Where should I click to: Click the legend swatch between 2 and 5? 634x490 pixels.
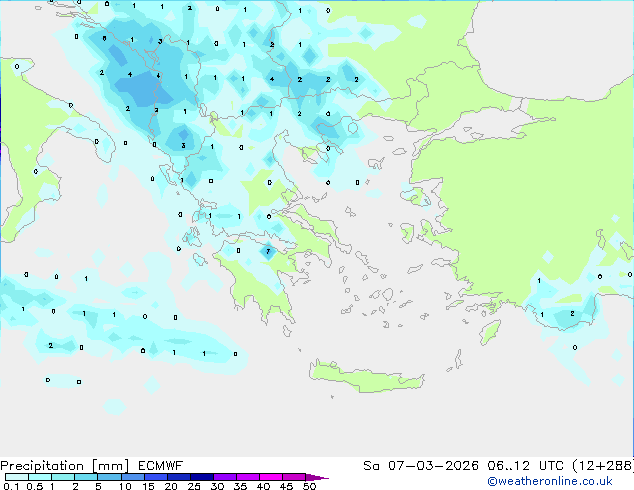[x=86, y=477]
